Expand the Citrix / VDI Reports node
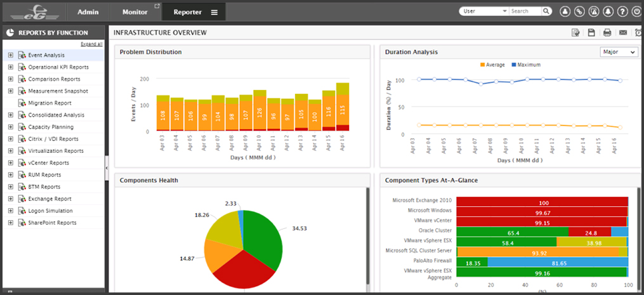The height and width of the screenshot is (295, 644). pos(11,139)
